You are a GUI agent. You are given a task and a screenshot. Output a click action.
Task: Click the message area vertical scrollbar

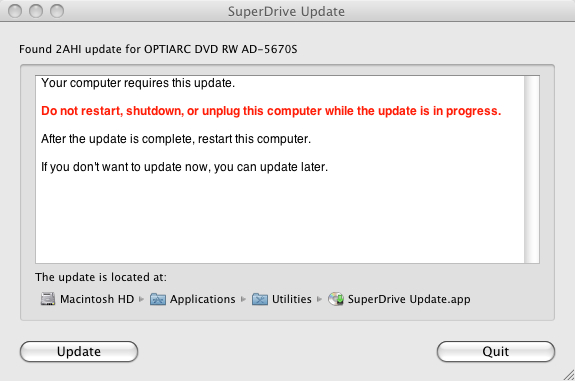532,169
